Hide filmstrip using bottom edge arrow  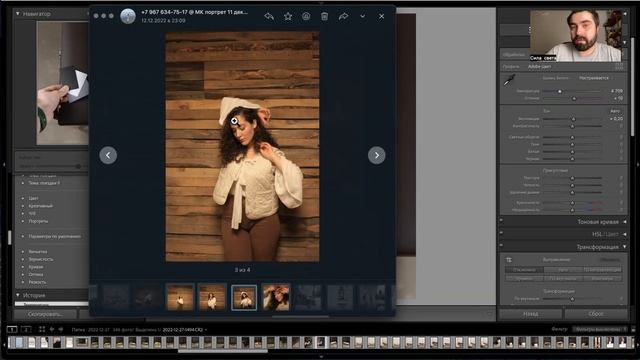(321, 357)
